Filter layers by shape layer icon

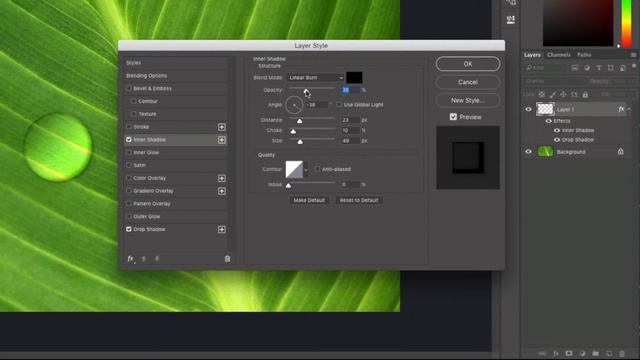coord(611,68)
